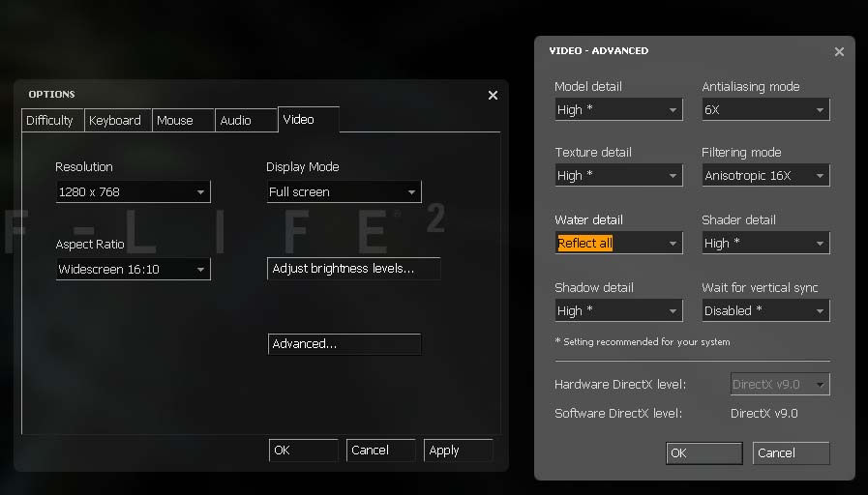Image resolution: width=868 pixels, height=495 pixels.
Task: Confirm Options dialog with OK
Action: (x=303, y=451)
